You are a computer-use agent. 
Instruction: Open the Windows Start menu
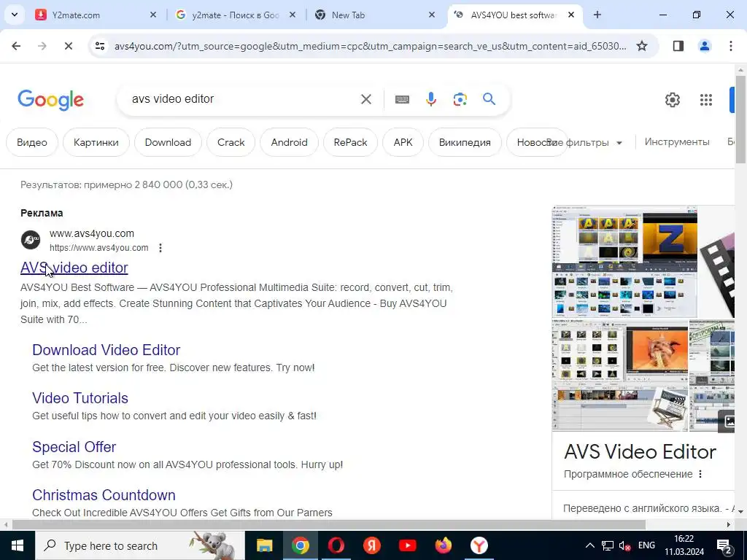tap(18, 545)
